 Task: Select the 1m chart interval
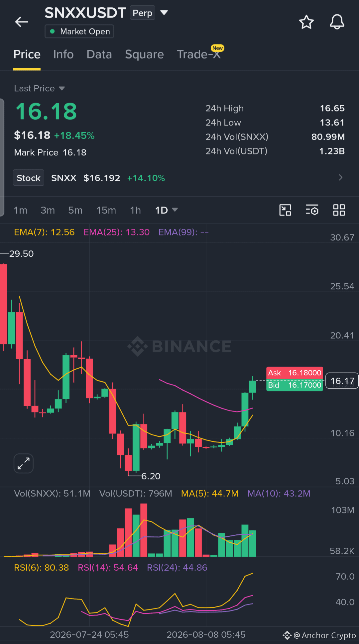[x=20, y=210]
